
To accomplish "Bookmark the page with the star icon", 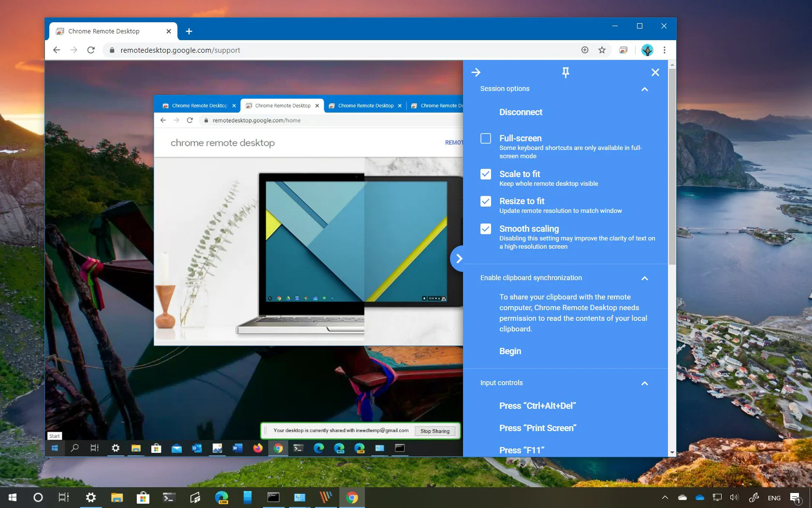I will 602,50.
